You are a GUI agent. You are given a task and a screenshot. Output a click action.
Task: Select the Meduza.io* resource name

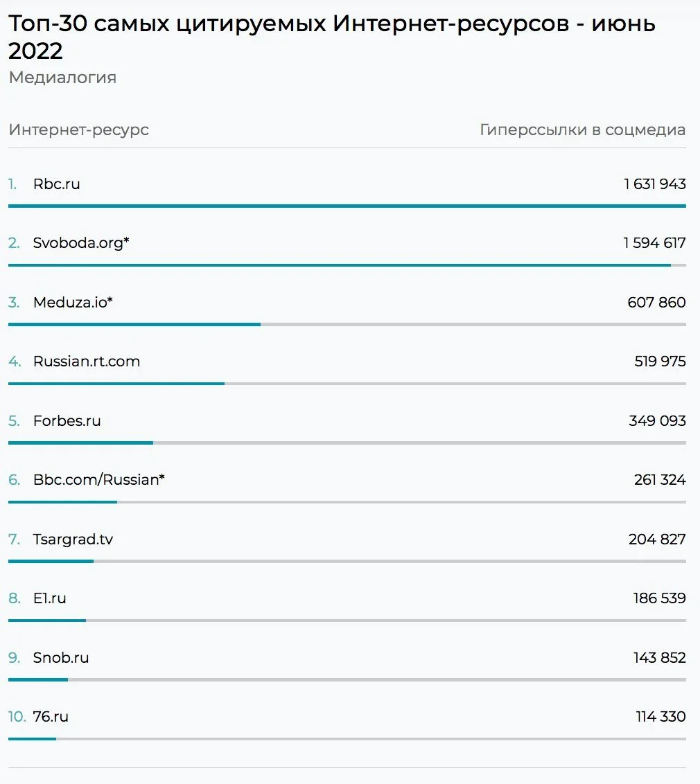[x=73, y=303]
